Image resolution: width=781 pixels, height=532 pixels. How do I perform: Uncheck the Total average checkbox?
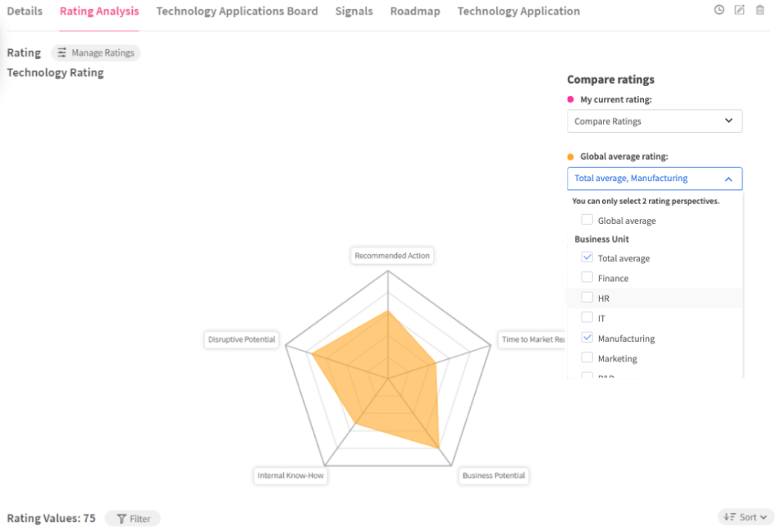point(587,257)
